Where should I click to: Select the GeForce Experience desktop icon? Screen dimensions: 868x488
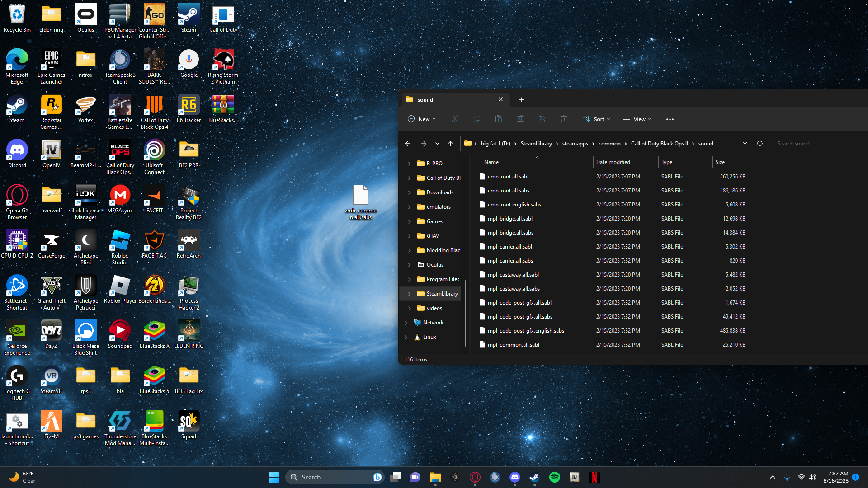point(17,338)
